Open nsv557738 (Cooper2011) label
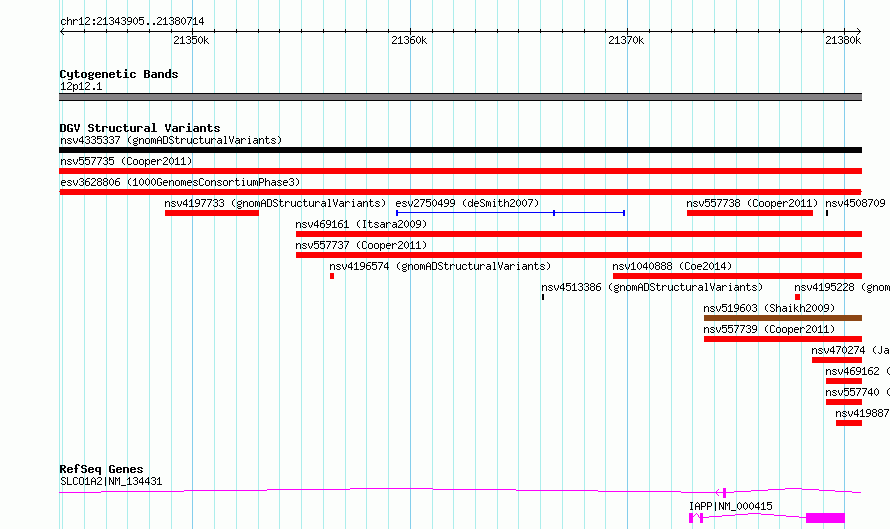 point(752,203)
